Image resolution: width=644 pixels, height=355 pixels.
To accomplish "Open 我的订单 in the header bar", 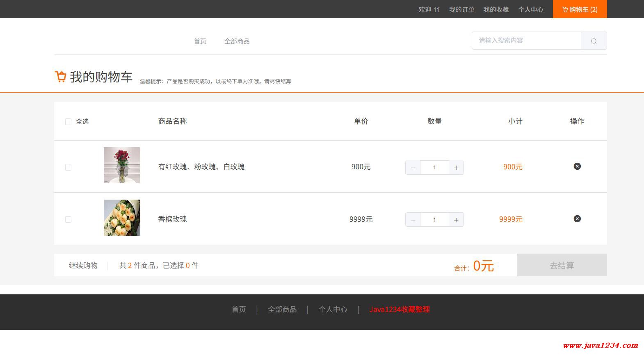I will pyautogui.click(x=461, y=9).
